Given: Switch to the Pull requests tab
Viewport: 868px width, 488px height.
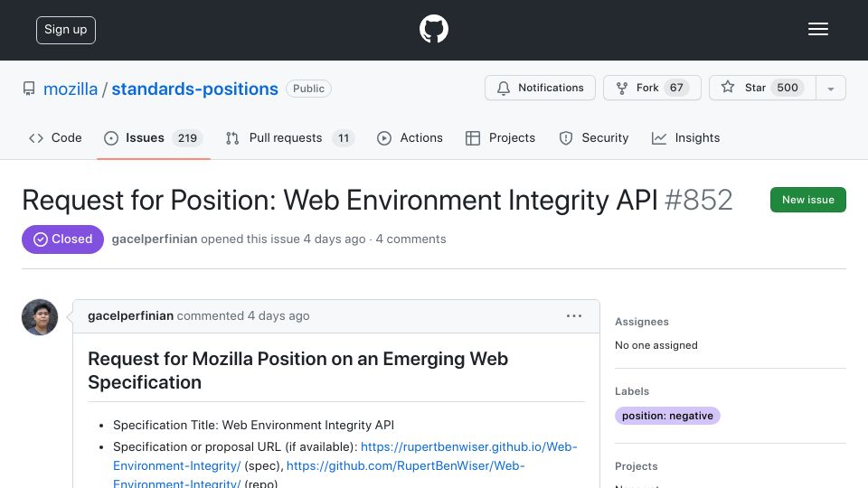Looking at the screenshot, I should (290, 137).
